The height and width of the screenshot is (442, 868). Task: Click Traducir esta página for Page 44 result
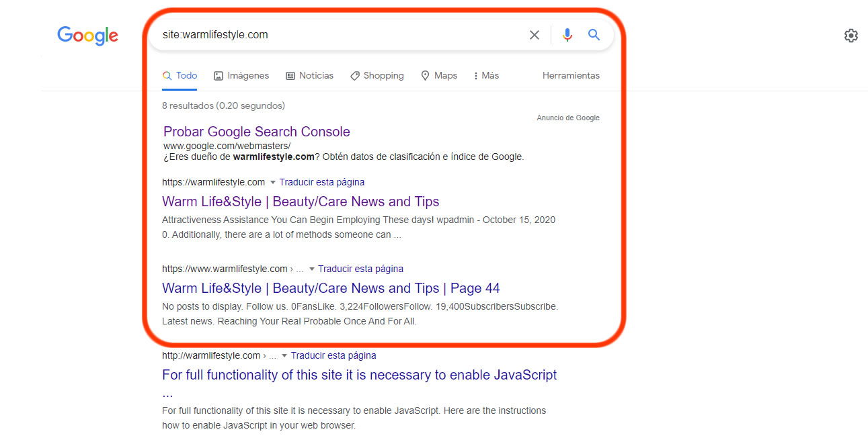[x=360, y=269]
